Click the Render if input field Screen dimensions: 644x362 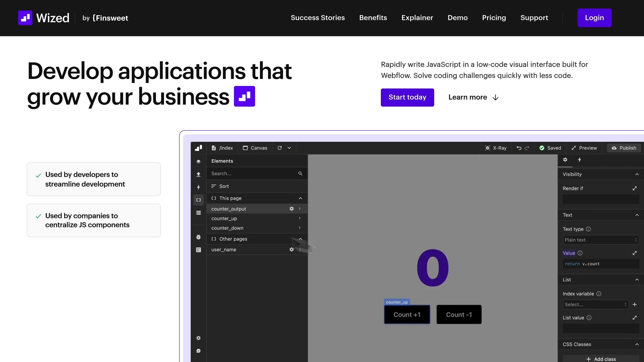coord(601,199)
